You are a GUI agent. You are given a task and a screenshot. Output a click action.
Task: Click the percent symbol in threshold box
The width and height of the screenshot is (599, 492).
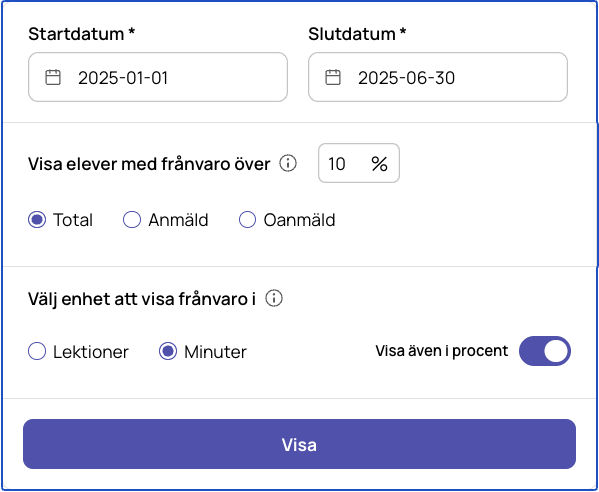pos(379,164)
